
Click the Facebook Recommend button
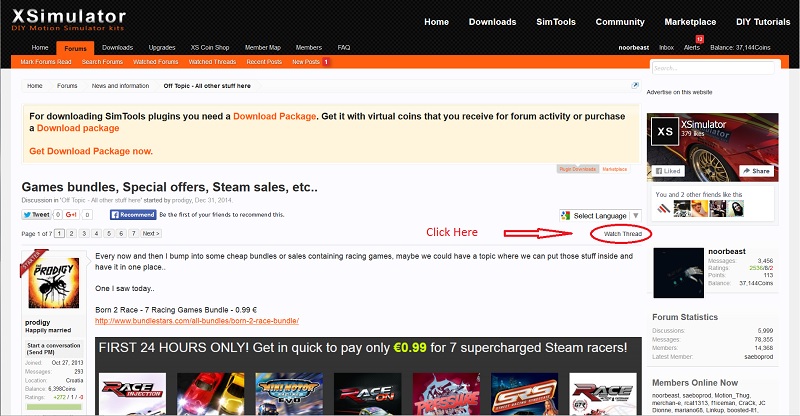click(x=133, y=215)
